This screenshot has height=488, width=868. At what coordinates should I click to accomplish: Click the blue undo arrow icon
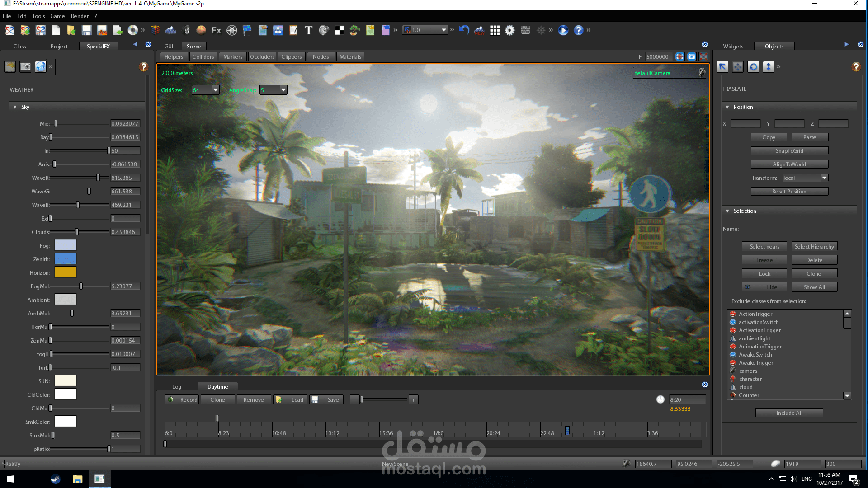coord(464,30)
